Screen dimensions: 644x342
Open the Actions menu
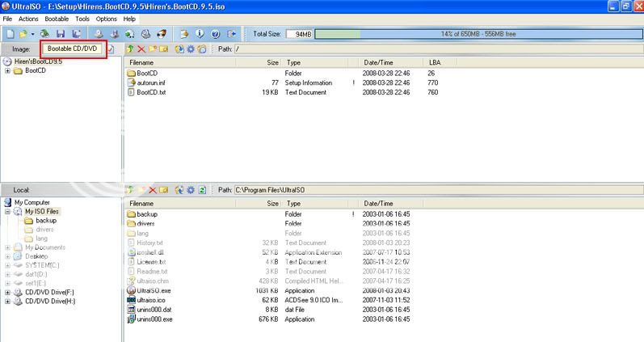[28, 19]
